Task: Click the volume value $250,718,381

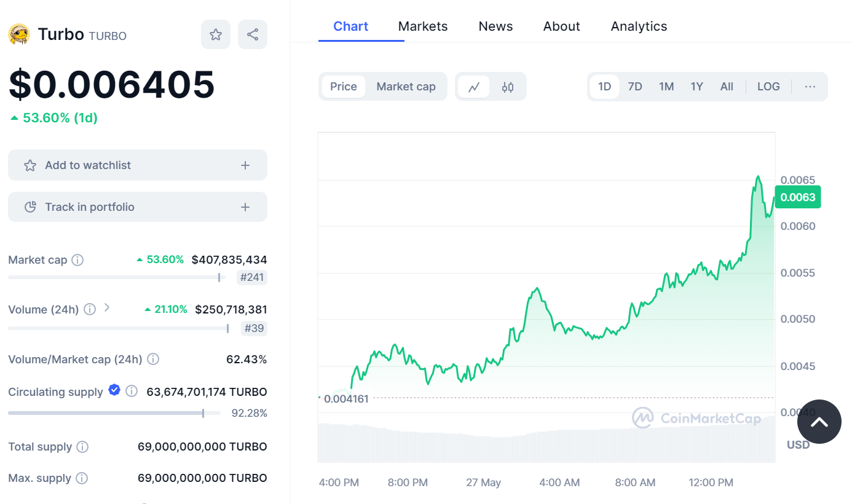Action: tap(231, 309)
